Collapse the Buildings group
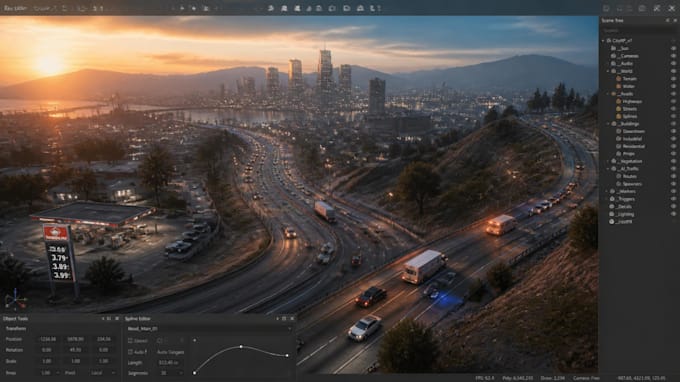The height and width of the screenshot is (382, 680). 608,124
